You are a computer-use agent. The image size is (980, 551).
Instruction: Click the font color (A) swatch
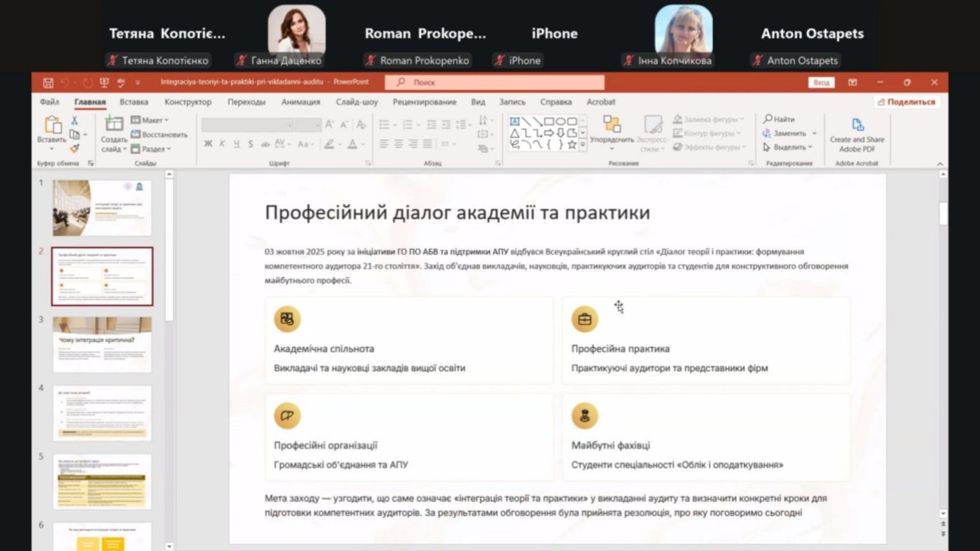(x=352, y=144)
